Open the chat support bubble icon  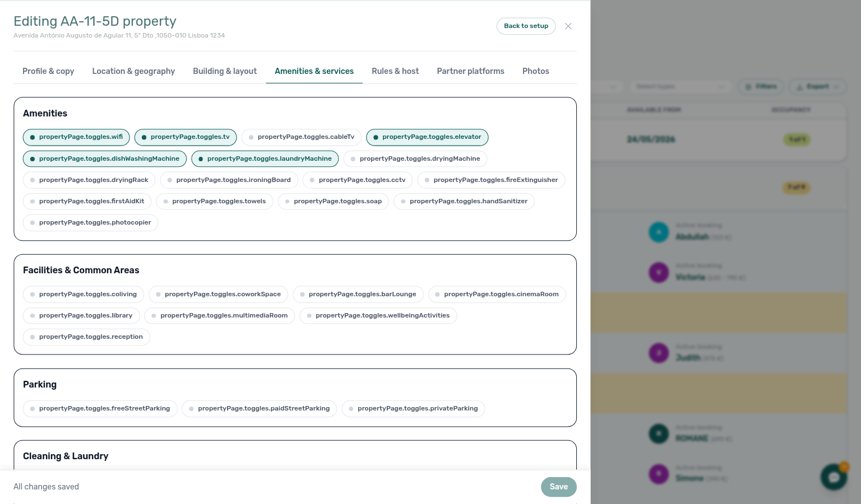(834, 477)
